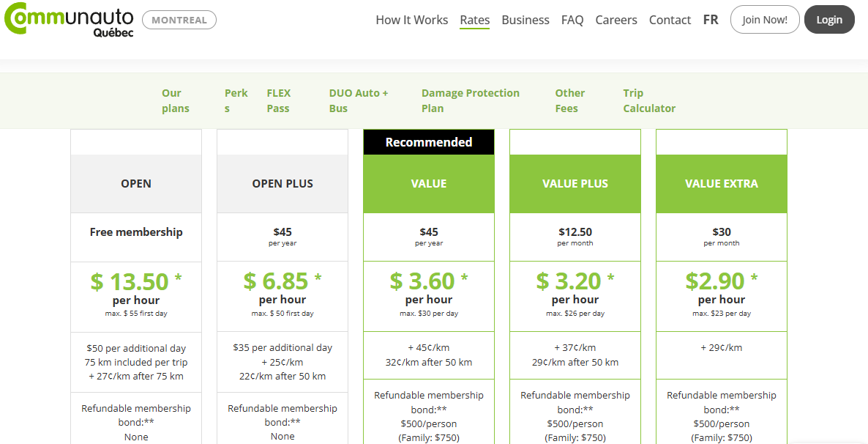Click the Free membership text
Viewport: 868px width, 444px height.
click(x=136, y=232)
